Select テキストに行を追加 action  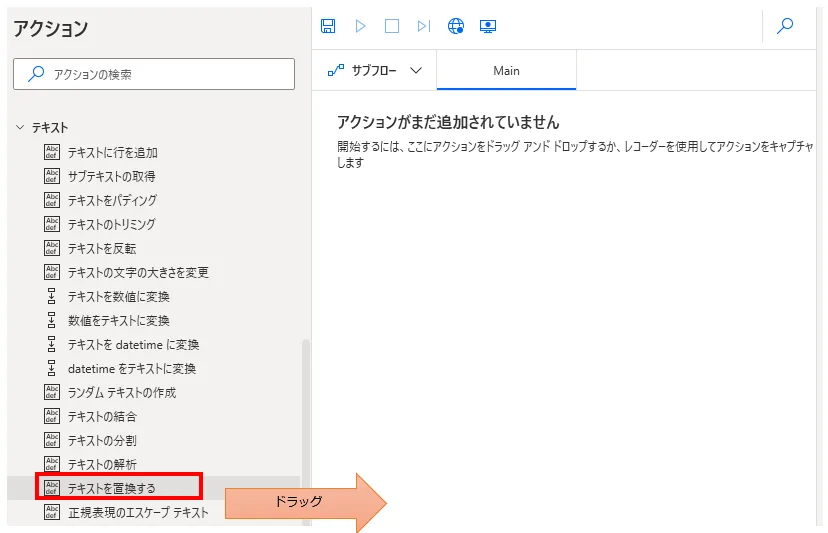[112, 153]
